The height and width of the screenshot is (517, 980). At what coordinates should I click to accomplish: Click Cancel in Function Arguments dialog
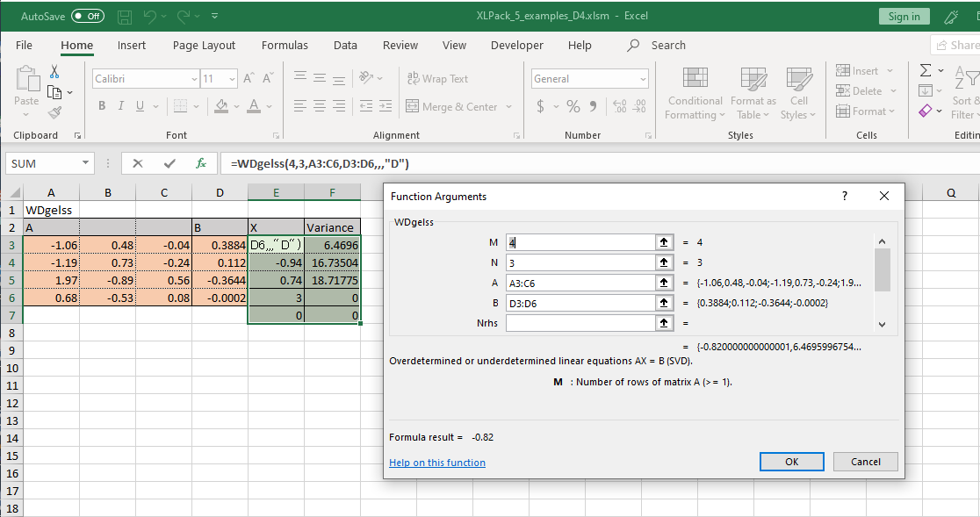coord(866,462)
